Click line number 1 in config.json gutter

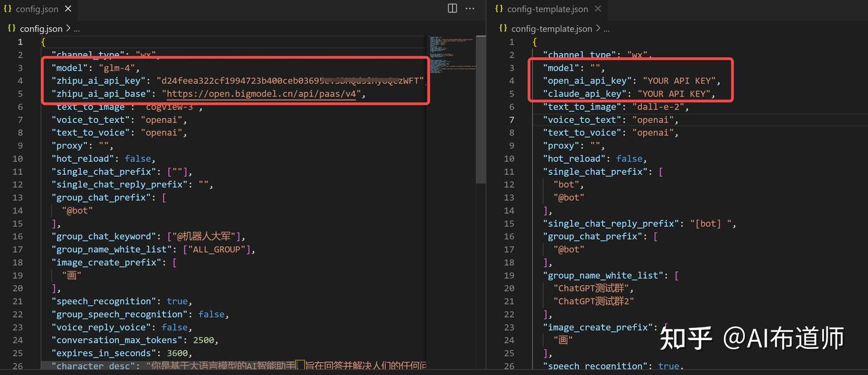[x=20, y=42]
